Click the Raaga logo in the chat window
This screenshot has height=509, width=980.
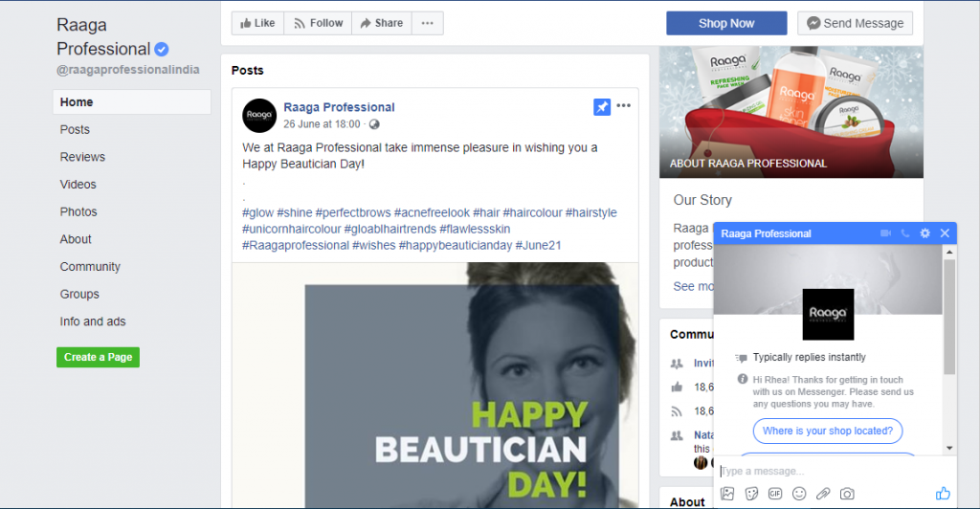(828, 314)
